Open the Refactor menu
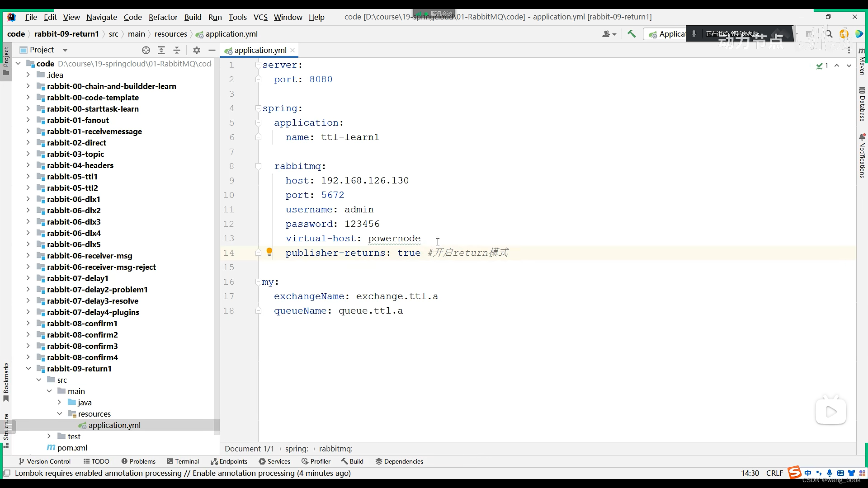Screen dimensions: 868x488 point(163,17)
